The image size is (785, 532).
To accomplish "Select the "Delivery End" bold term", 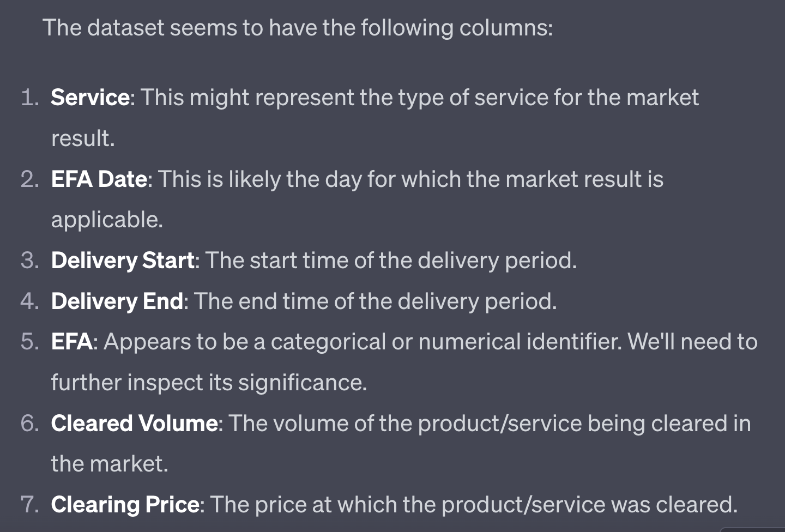I will coord(117,301).
